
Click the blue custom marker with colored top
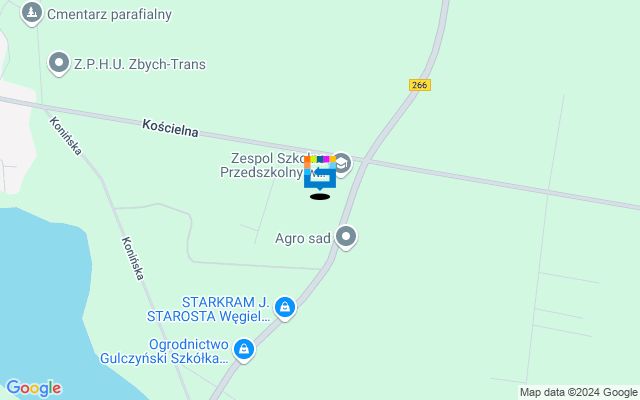point(320,173)
